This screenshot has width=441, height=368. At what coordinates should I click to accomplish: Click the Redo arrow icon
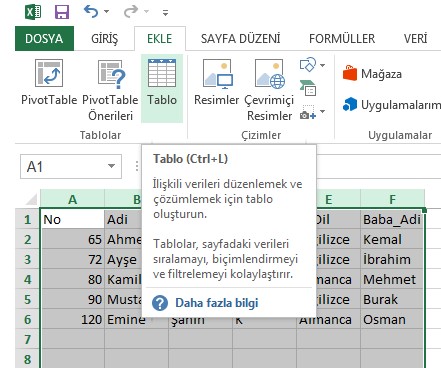(131, 12)
